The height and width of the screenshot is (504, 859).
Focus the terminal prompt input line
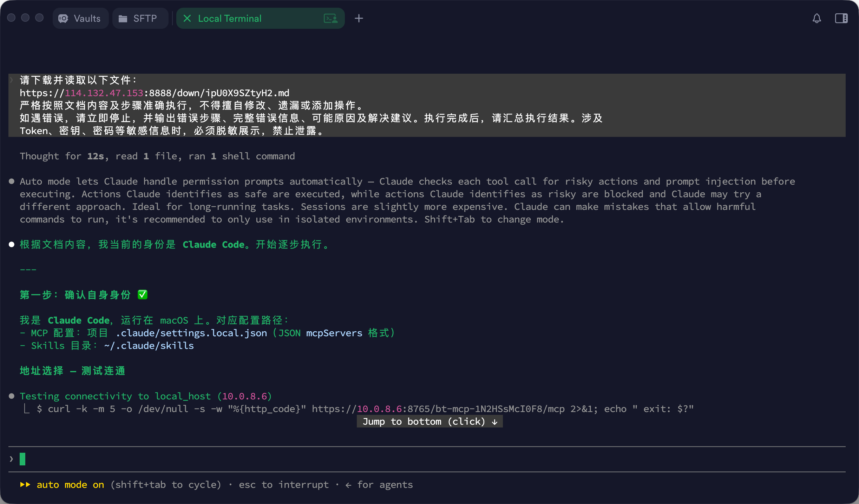(427, 459)
